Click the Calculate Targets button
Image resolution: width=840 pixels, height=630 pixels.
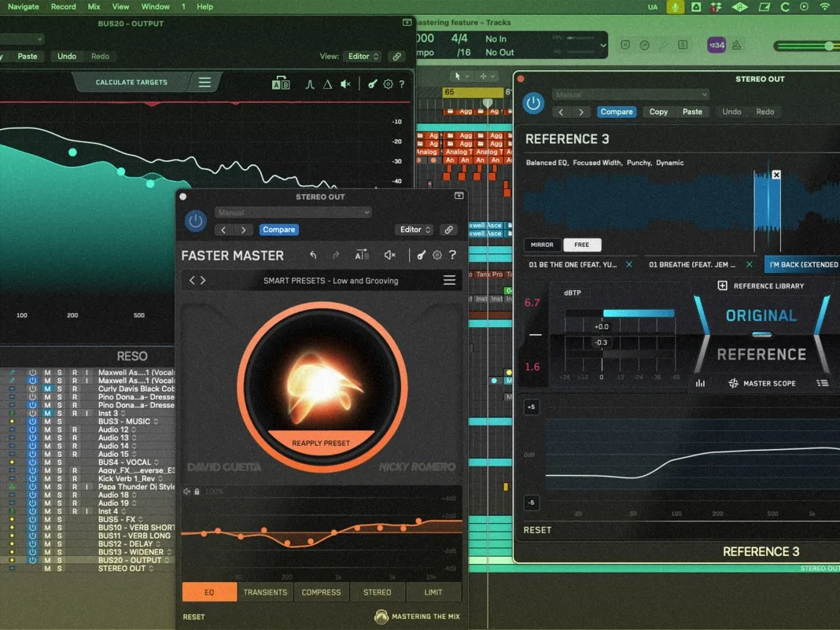[x=131, y=82]
